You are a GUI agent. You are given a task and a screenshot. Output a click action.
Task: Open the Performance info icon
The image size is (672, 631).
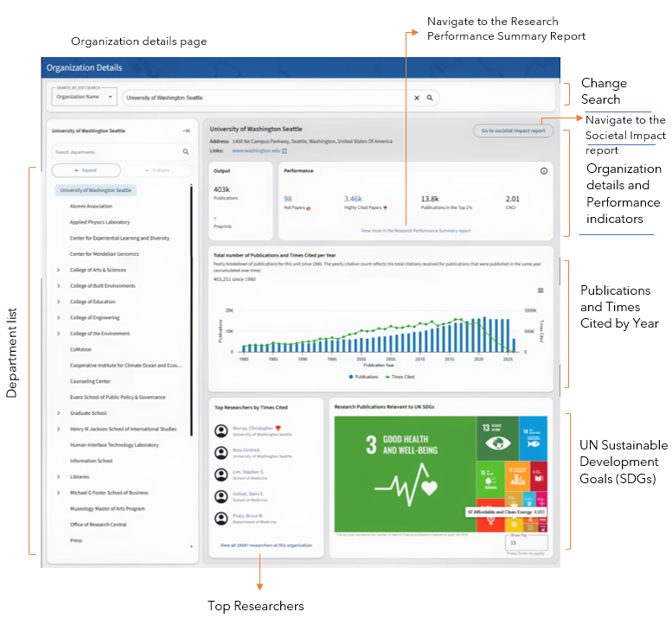[x=544, y=171]
